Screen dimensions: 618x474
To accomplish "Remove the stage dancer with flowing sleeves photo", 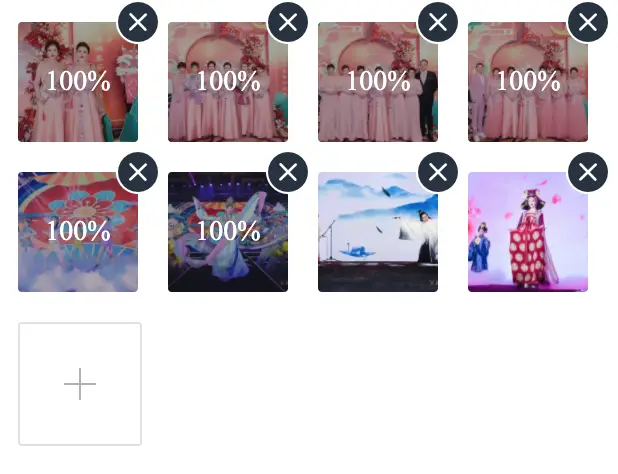I will pos(288,172).
